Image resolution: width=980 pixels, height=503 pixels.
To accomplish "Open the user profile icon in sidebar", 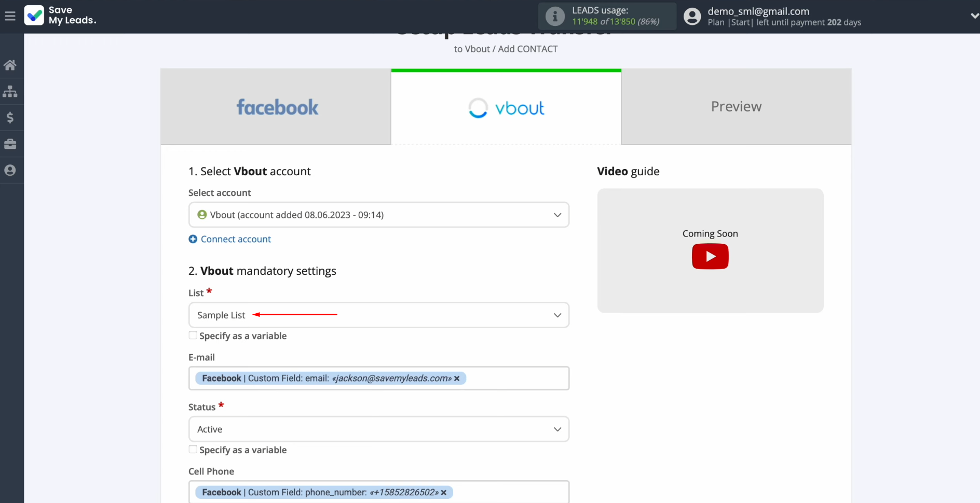I will (x=10, y=170).
